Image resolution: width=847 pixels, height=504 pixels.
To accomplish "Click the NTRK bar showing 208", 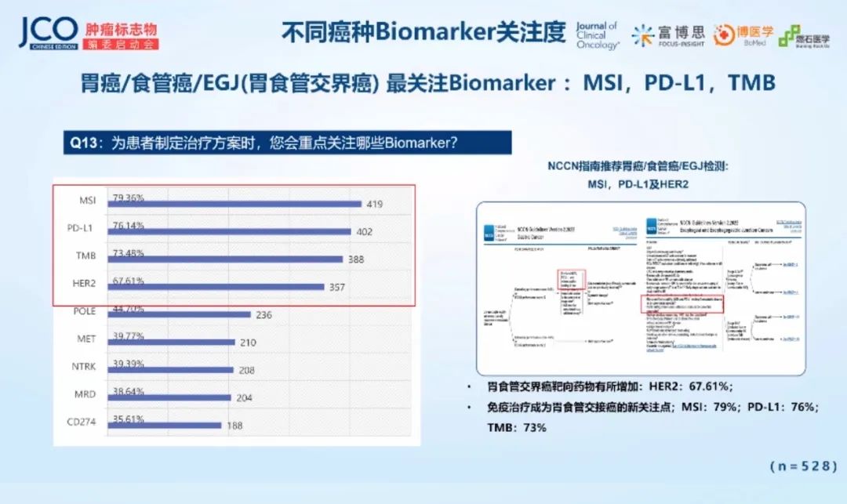I will (x=172, y=370).
